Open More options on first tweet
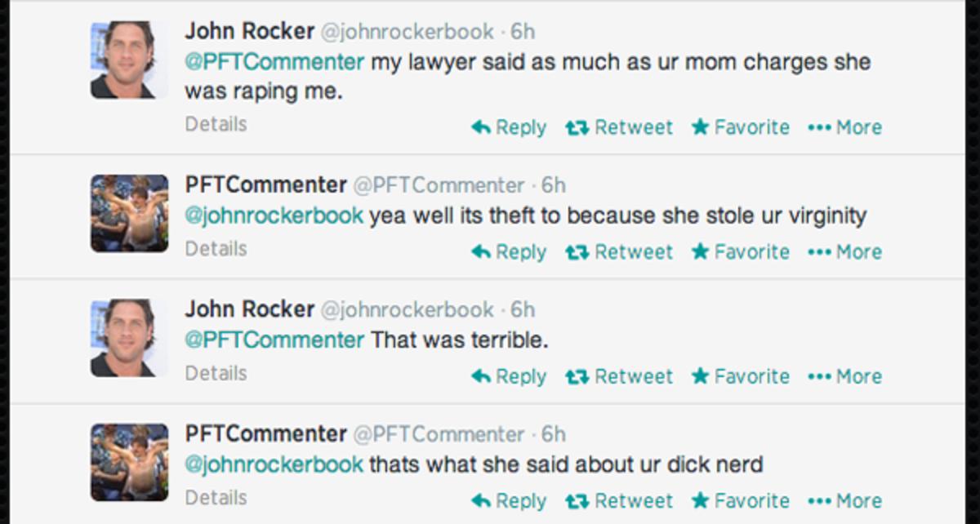980x524 pixels. pyautogui.click(x=844, y=127)
